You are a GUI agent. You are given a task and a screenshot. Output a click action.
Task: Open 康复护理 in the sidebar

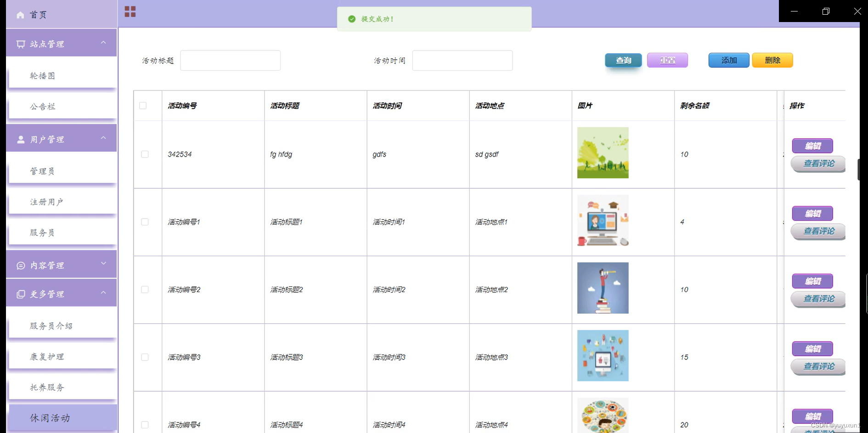click(63, 357)
